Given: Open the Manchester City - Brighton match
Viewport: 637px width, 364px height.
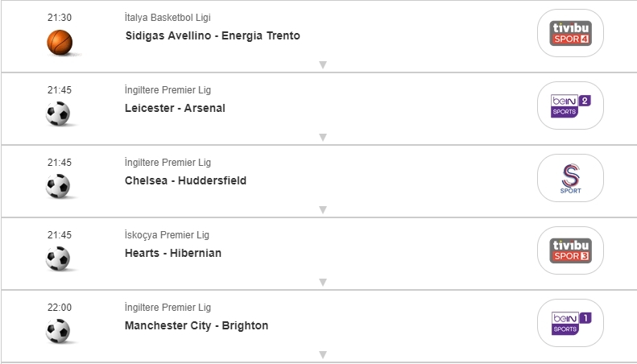Looking at the screenshot, I should [196, 325].
